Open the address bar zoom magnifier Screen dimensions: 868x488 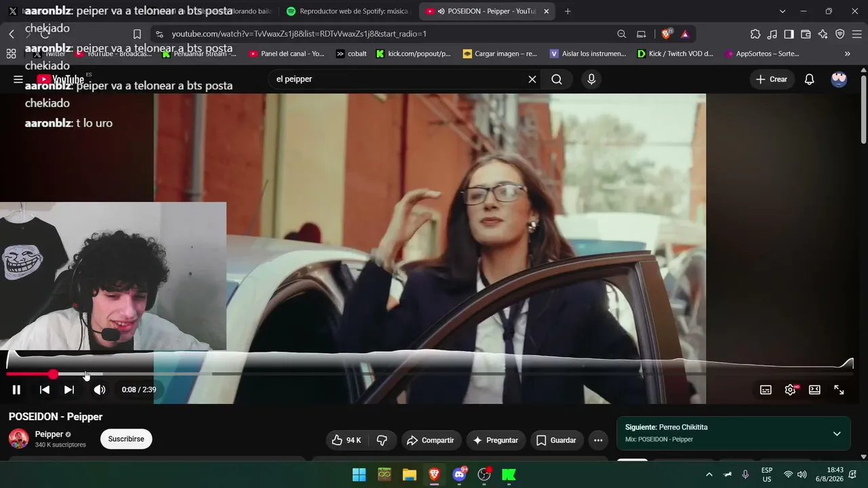click(x=622, y=34)
